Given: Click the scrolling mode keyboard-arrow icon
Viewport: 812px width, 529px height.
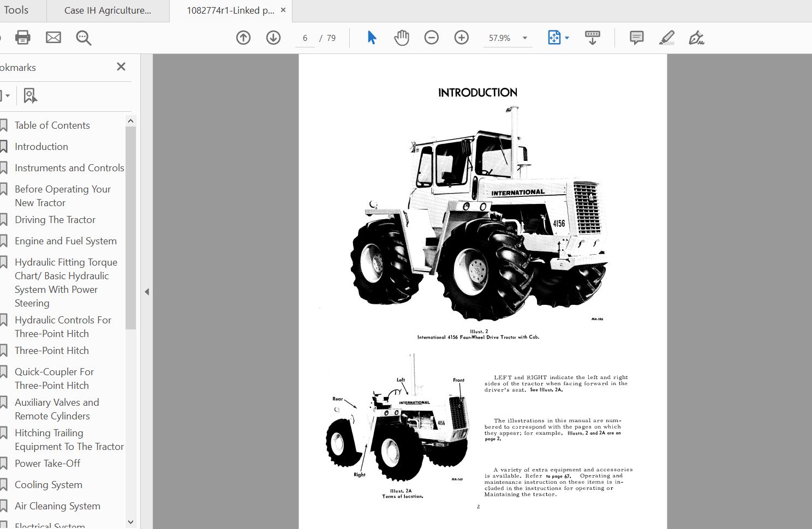Looking at the screenshot, I should pyautogui.click(x=592, y=38).
